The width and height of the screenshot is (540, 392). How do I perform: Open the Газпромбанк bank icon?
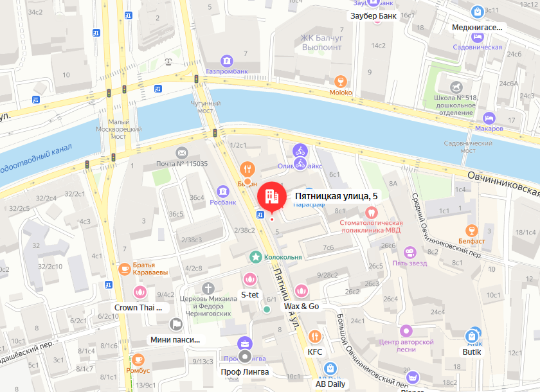[226, 62]
